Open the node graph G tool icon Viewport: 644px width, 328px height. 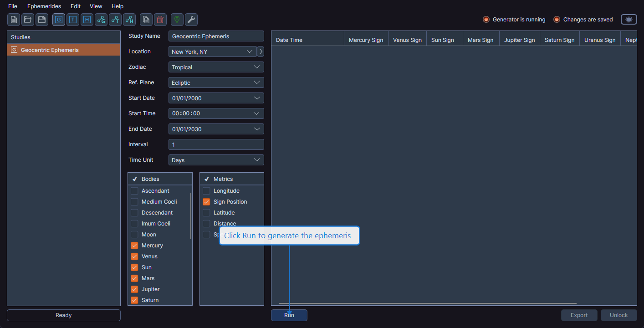point(101,20)
